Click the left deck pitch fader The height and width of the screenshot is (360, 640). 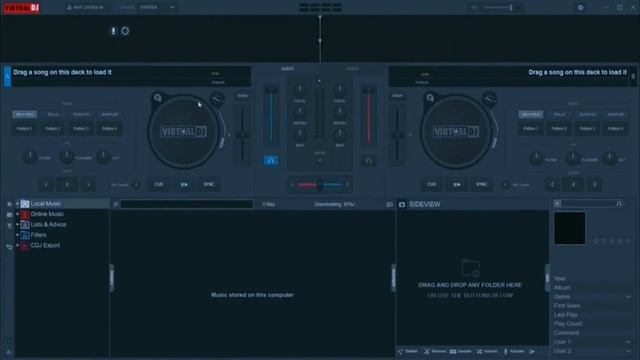click(242, 135)
